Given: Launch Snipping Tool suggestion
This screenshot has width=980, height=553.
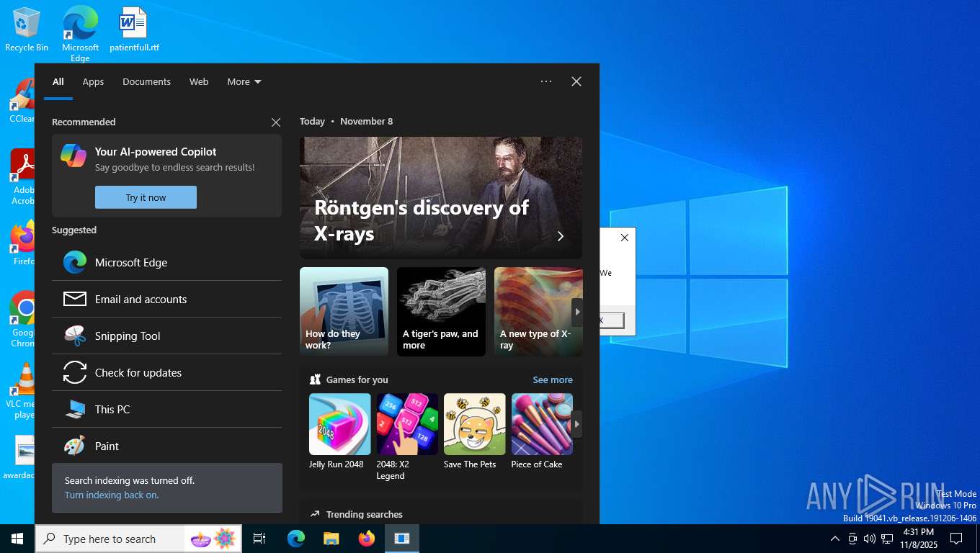Looking at the screenshot, I should [x=166, y=336].
